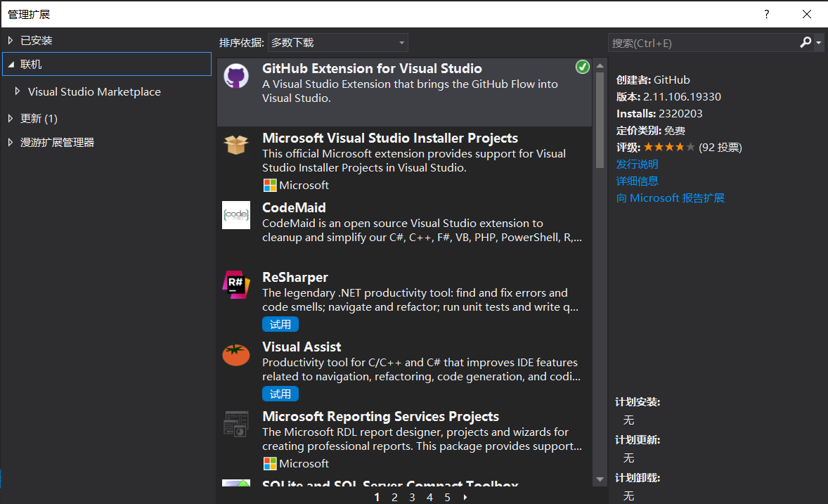Click the star rating for GitHub Extension

[x=669, y=148]
